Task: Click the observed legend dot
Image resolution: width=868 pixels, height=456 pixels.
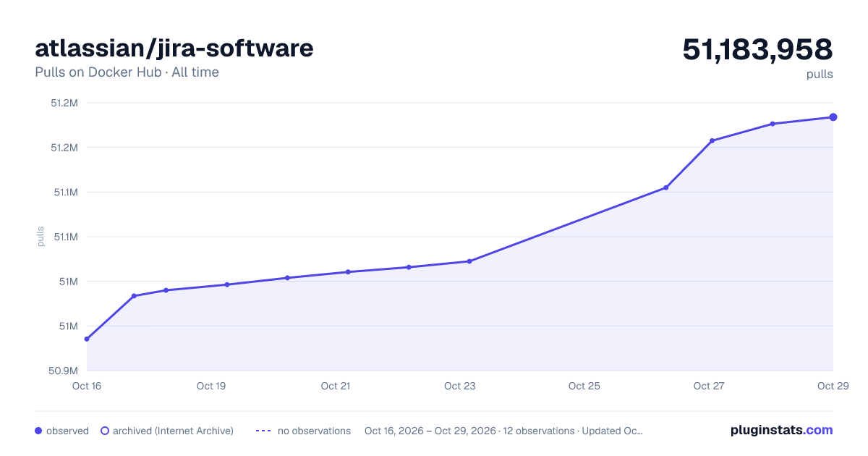Action: tap(38, 431)
